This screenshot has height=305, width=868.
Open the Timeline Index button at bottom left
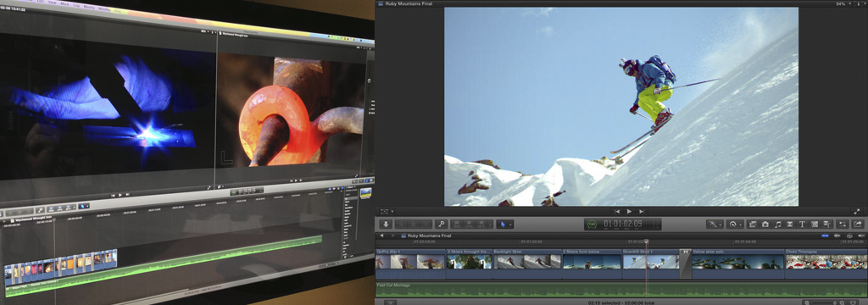390,302
